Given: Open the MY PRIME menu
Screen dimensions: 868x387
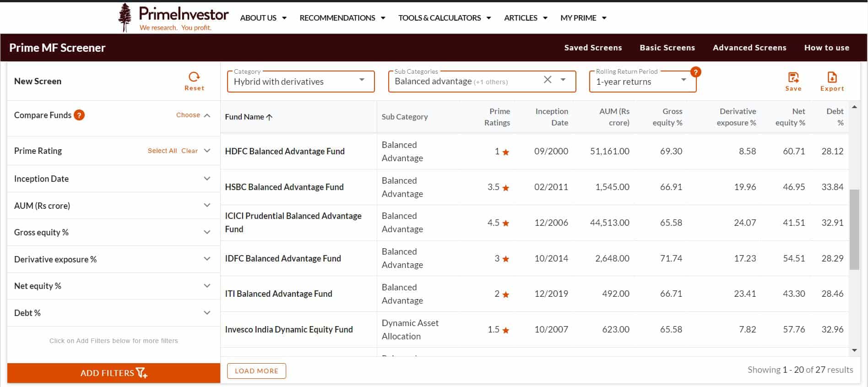Looking at the screenshot, I should [x=583, y=18].
